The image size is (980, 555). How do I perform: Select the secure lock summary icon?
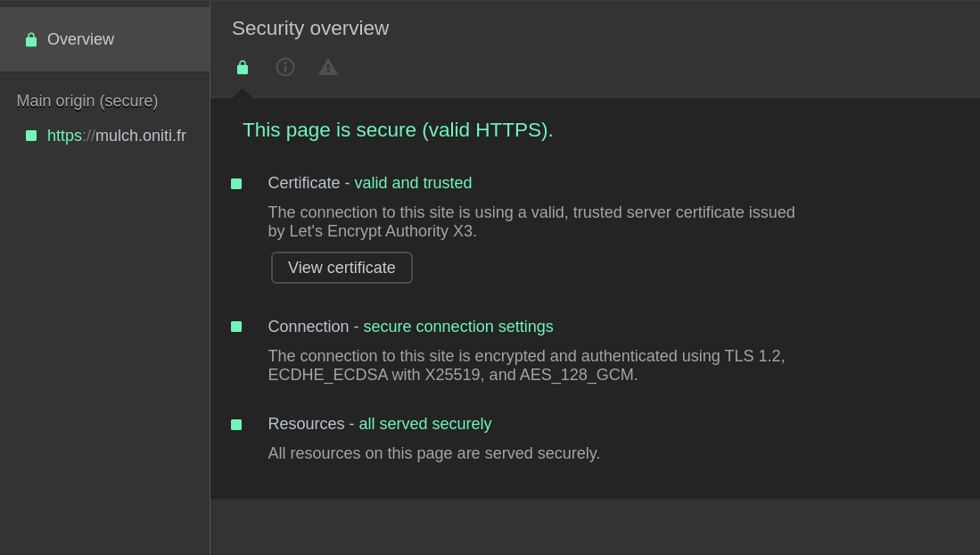coord(243,67)
